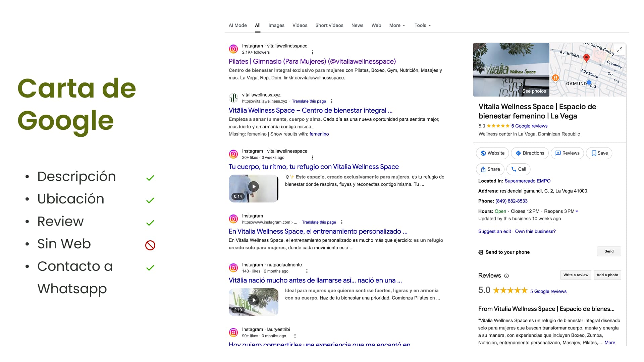
Task: Open the map thumbnail of La Vega
Action: click(588, 70)
